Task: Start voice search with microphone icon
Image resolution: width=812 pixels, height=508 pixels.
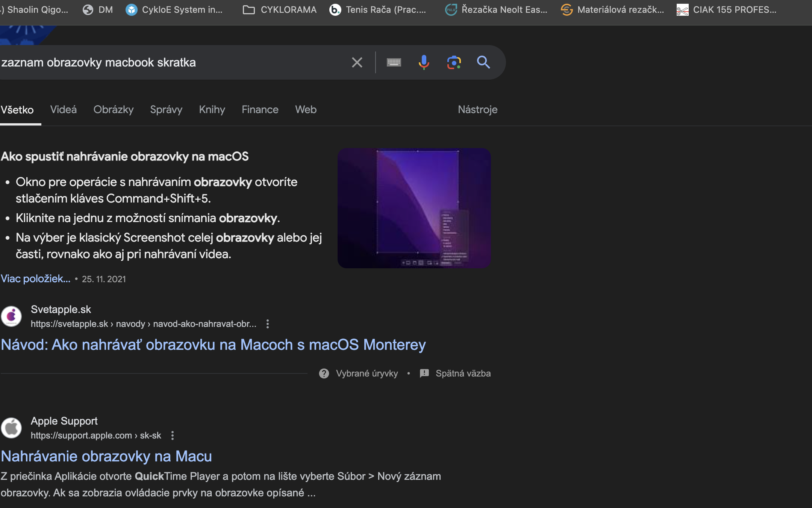Action: 424,62
